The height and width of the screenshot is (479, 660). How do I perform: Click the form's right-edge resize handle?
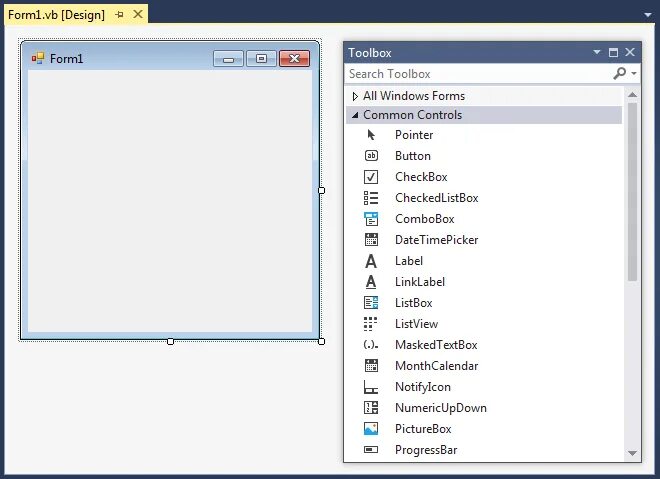[x=322, y=190]
